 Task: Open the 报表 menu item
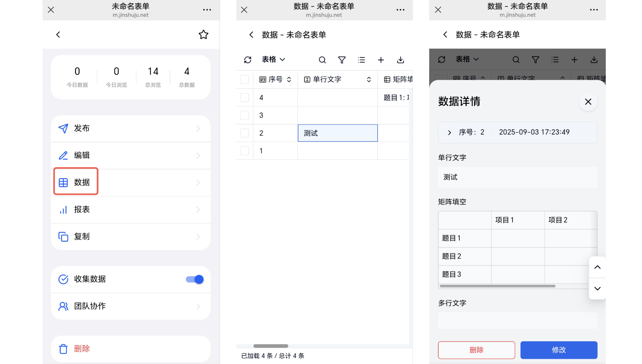point(130,210)
